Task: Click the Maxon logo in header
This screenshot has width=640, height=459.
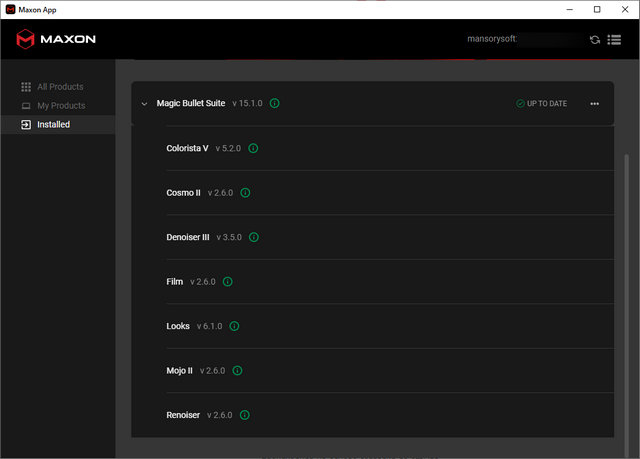Action: point(56,40)
